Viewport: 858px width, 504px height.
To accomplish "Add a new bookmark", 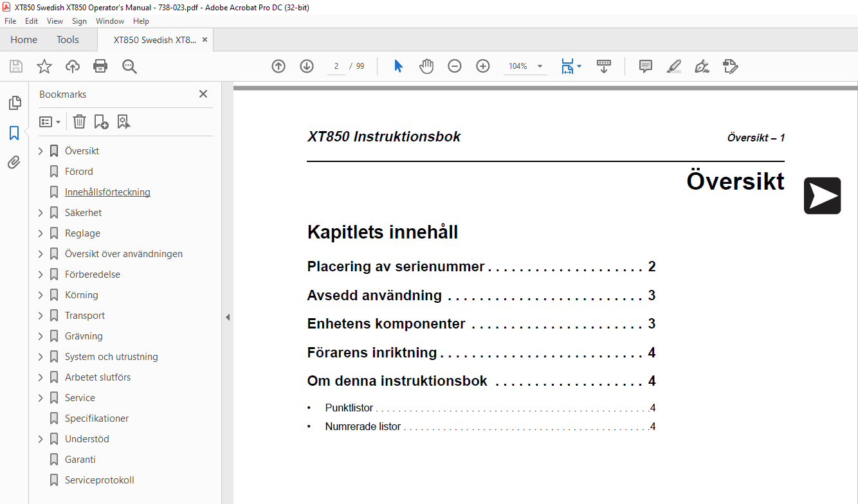I will 101,122.
